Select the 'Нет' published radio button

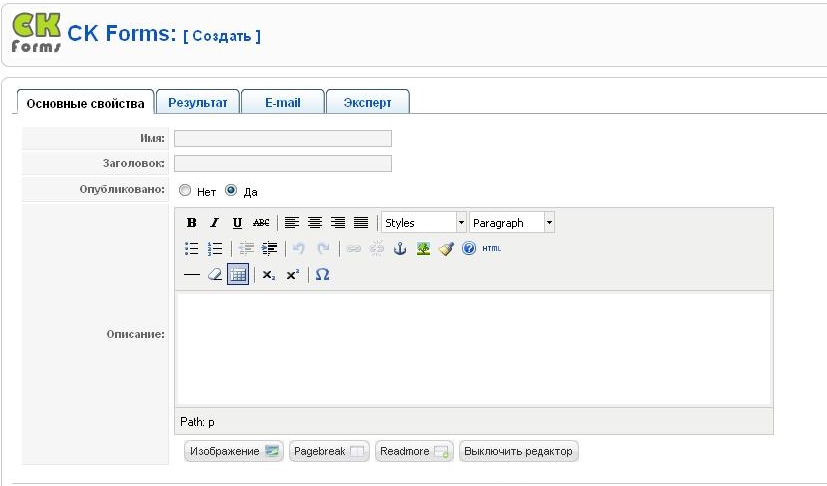click(x=185, y=190)
